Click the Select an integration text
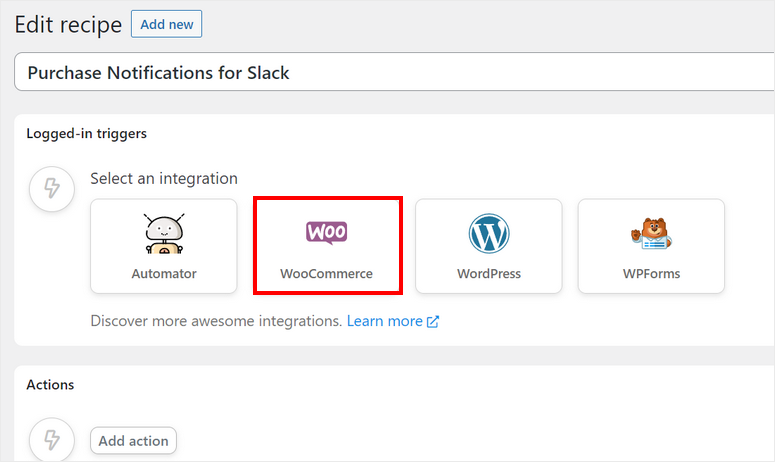The height and width of the screenshot is (462, 775). (x=164, y=179)
